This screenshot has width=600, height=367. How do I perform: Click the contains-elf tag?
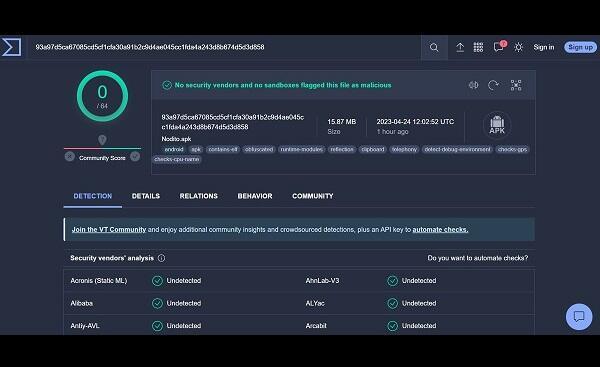point(223,149)
